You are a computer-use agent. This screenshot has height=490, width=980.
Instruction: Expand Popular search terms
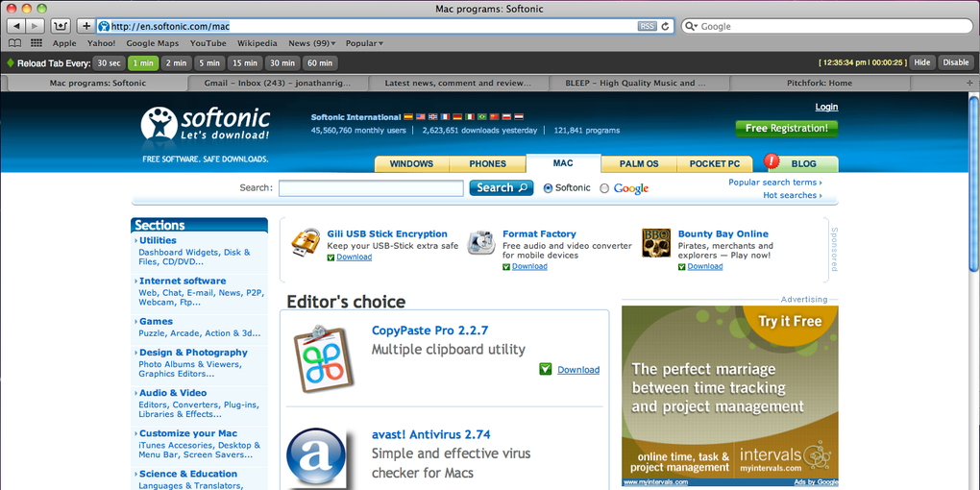click(775, 182)
